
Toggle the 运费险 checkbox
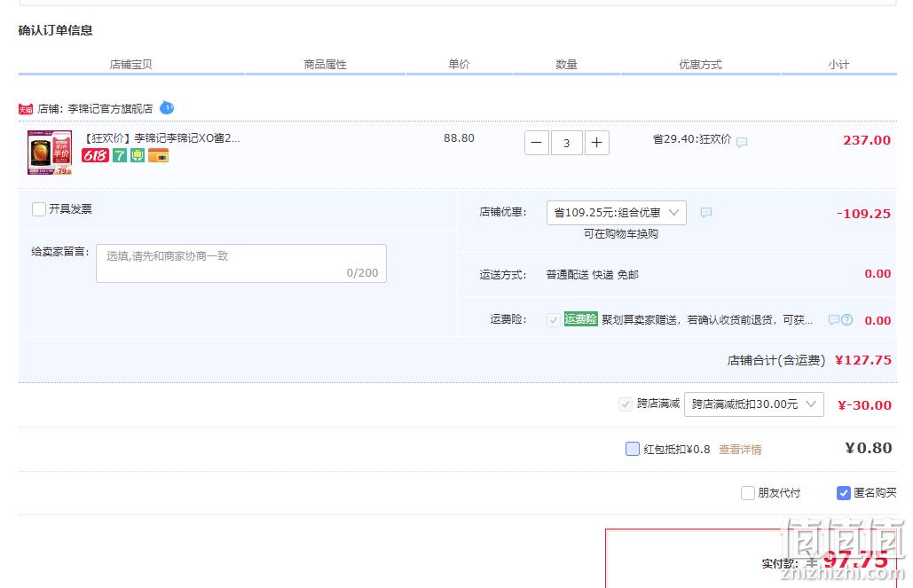(x=554, y=319)
